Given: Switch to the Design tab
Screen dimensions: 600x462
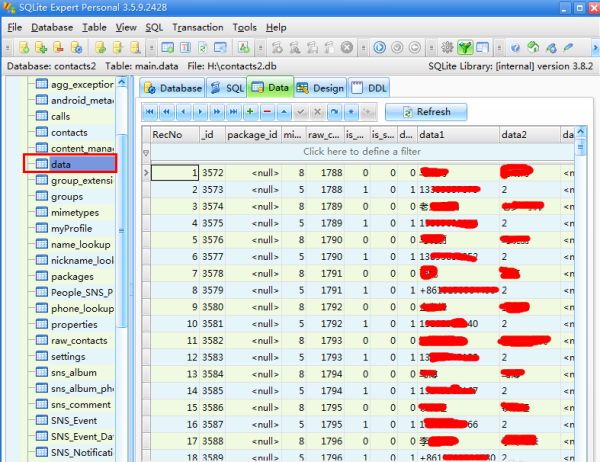Looking at the screenshot, I should click(x=320, y=88).
